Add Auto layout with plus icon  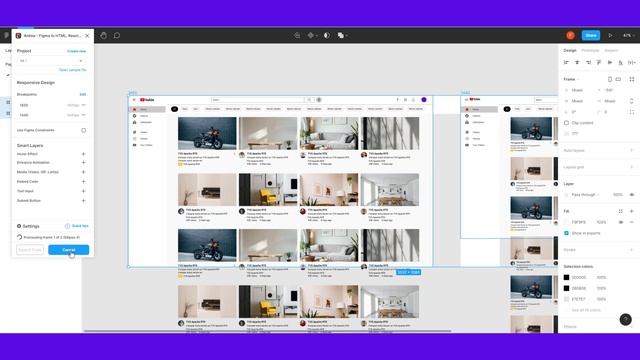pos(632,151)
